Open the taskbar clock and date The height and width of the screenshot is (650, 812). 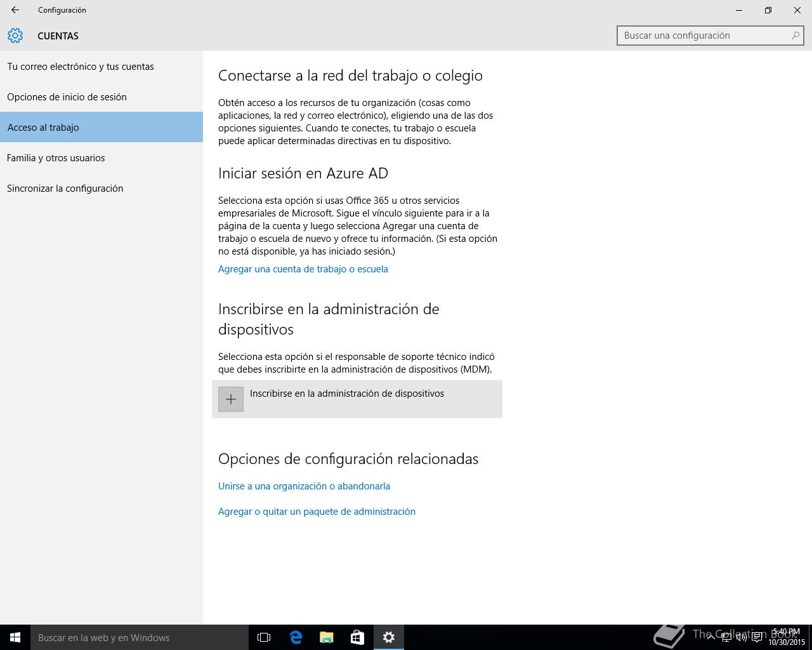pyautogui.click(x=787, y=637)
